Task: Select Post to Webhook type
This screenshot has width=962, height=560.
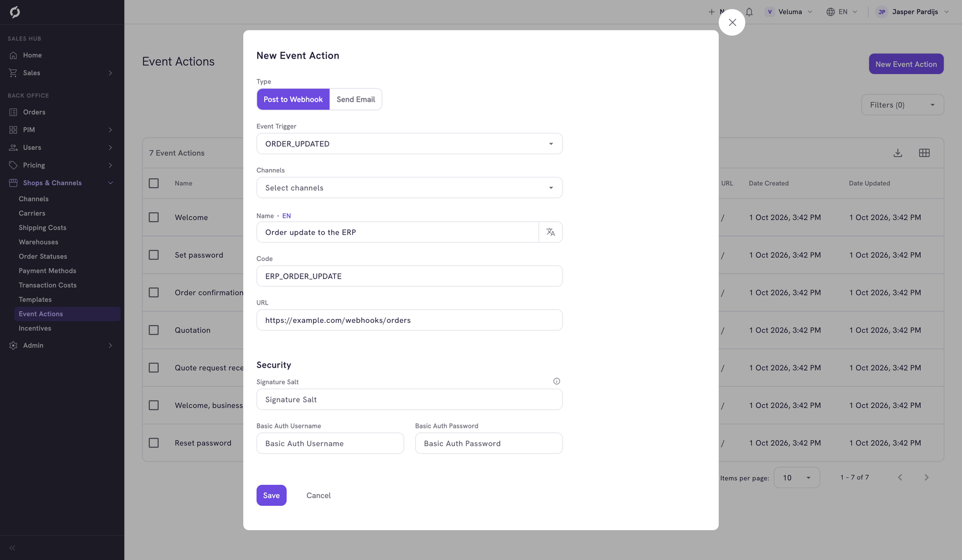Action: click(293, 100)
